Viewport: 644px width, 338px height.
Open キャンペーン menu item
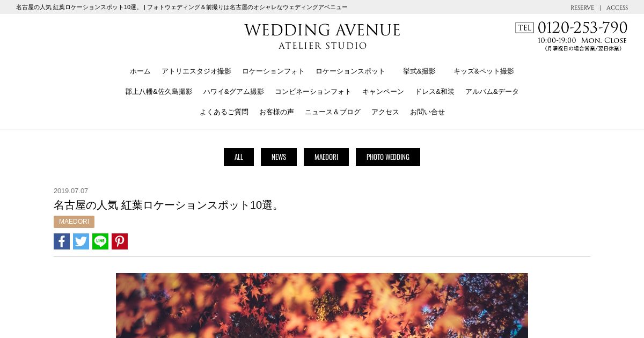coord(383,92)
